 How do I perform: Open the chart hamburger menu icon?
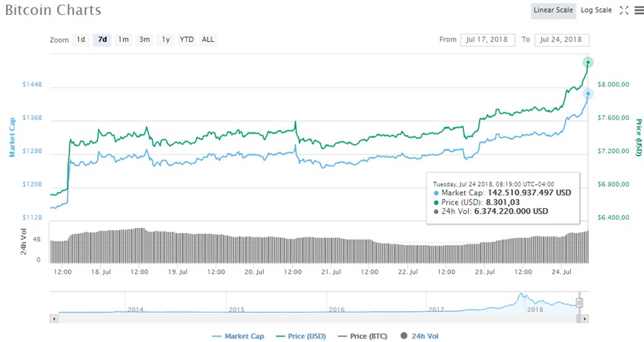click(x=639, y=10)
